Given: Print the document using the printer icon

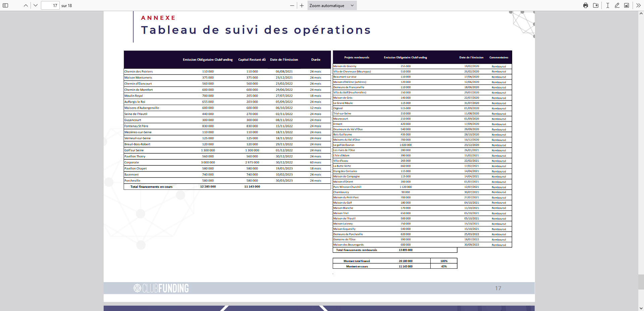Looking at the screenshot, I should pos(586,5).
